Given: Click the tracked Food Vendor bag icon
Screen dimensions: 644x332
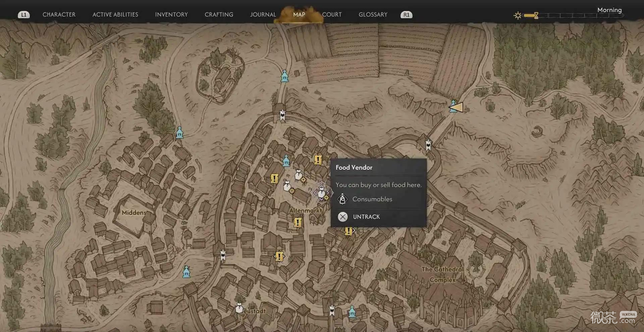Looking at the screenshot, I should [322, 192].
